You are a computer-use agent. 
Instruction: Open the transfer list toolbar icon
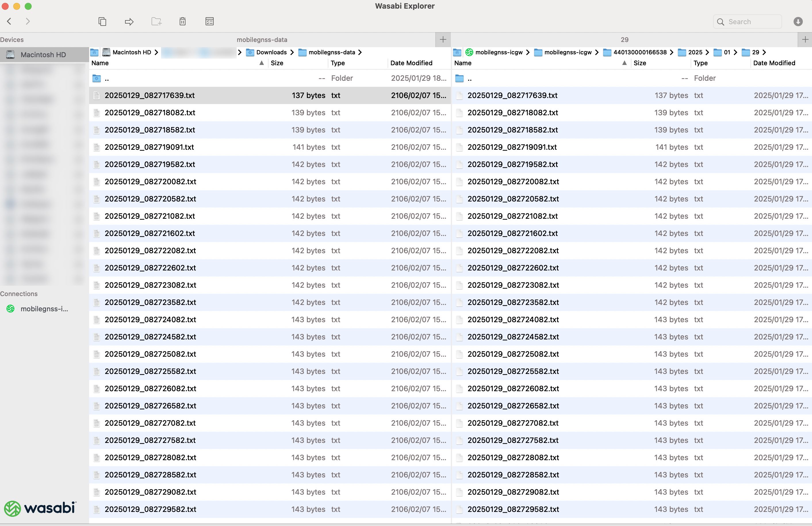[210, 22]
